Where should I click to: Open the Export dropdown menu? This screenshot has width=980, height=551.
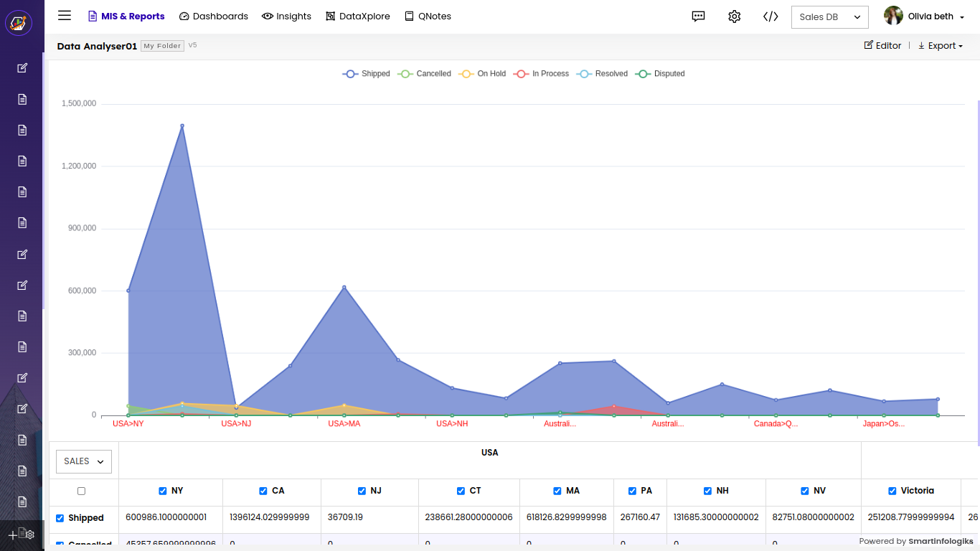pyautogui.click(x=941, y=46)
